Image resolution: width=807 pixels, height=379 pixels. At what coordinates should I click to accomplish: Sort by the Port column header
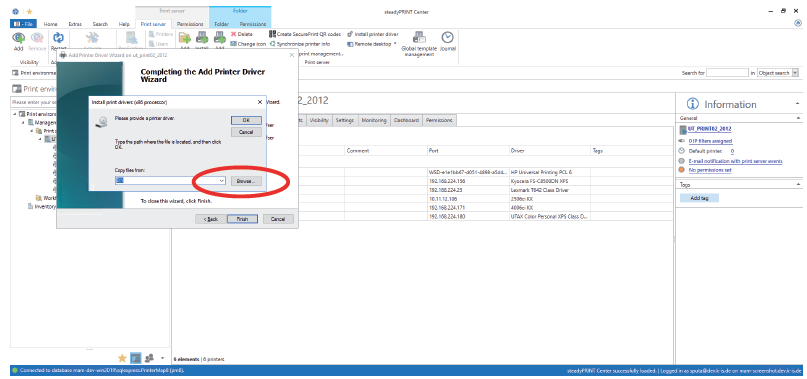pos(467,151)
